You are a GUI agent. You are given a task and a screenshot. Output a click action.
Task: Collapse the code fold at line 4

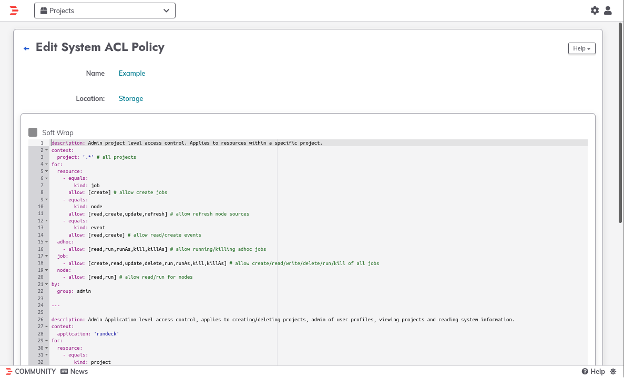[x=47, y=164]
